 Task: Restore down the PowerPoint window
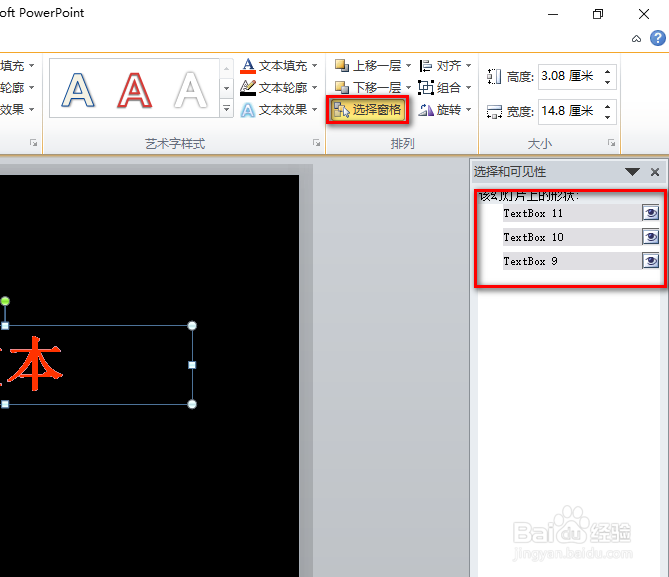click(x=598, y=14)
